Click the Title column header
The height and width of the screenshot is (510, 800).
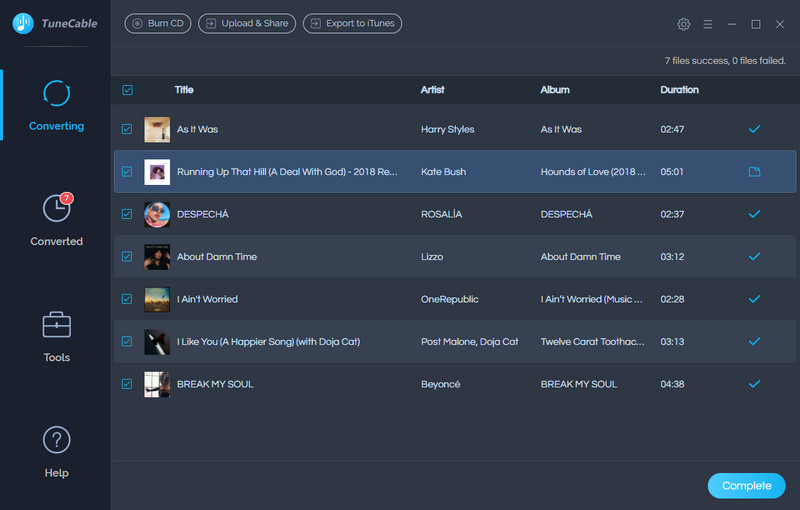184,90
